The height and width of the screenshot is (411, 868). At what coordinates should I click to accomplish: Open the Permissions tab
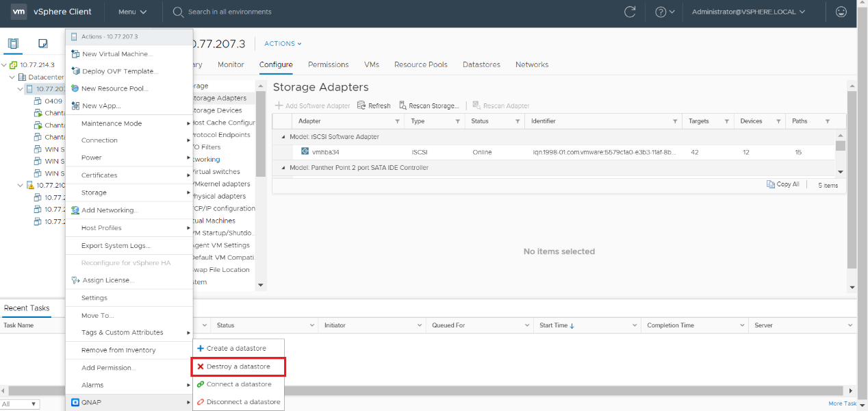point(328,64)
